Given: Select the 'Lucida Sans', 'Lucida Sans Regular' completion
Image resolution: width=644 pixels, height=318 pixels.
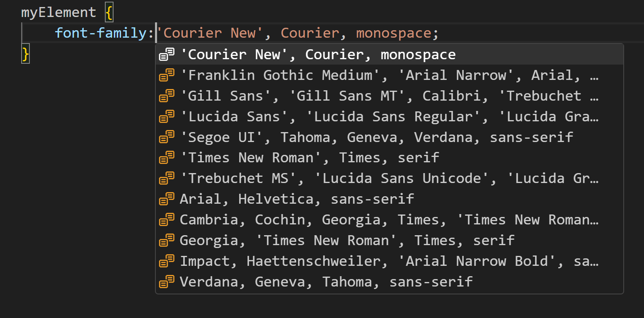Looking at the screenshot, I should 389,116.
